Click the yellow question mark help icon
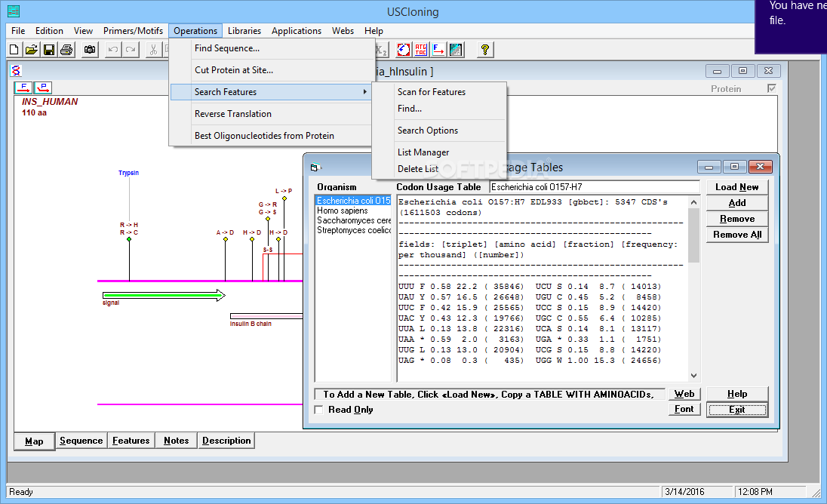The image size is (827, 504). coord(484,50)
